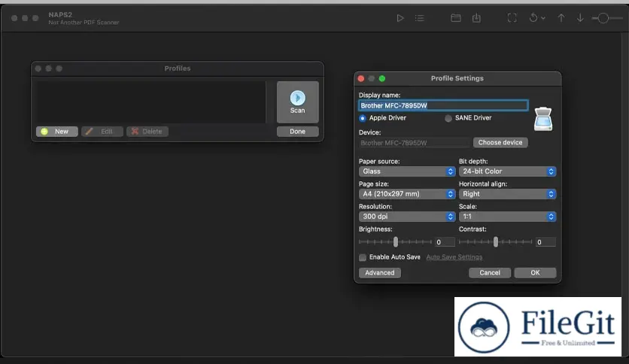Click the Display name text field
The image size is (629, 364).
click(443, 105)
